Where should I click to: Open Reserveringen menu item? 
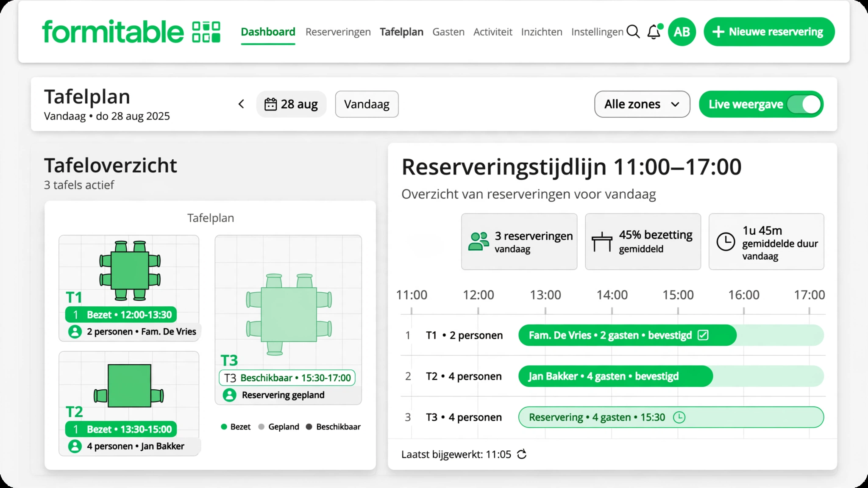[338, 32]
